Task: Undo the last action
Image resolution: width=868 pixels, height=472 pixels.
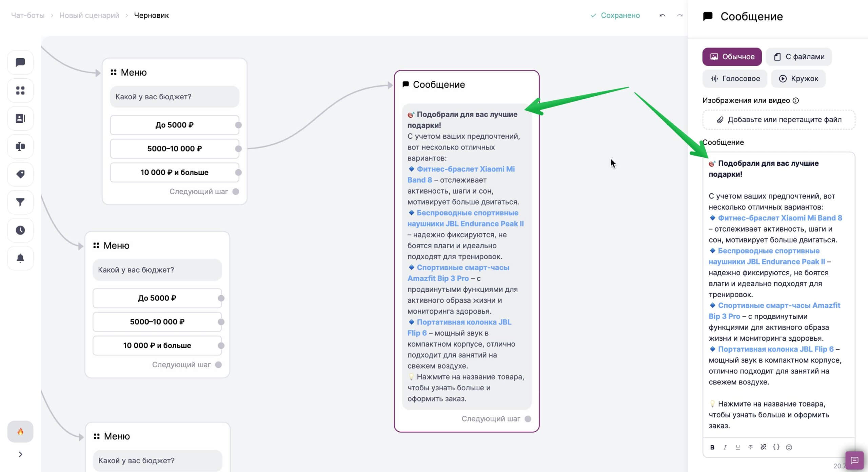Action: tap(662, 16)
